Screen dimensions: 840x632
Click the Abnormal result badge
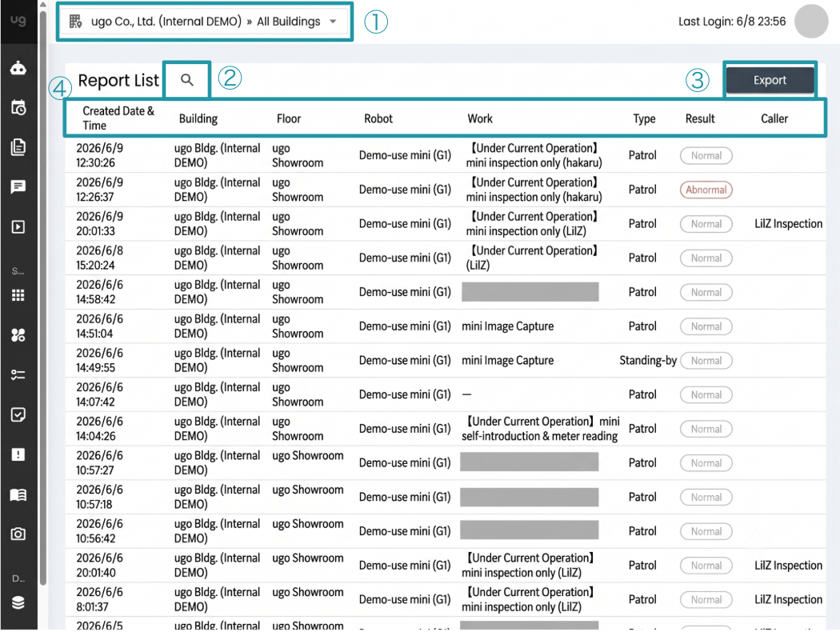(x=706, y=190)
